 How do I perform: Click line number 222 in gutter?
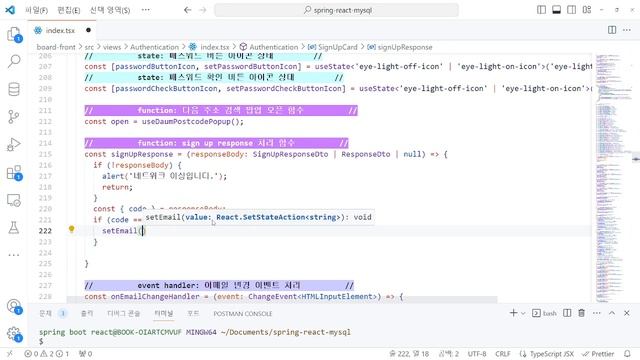[45, 231]
